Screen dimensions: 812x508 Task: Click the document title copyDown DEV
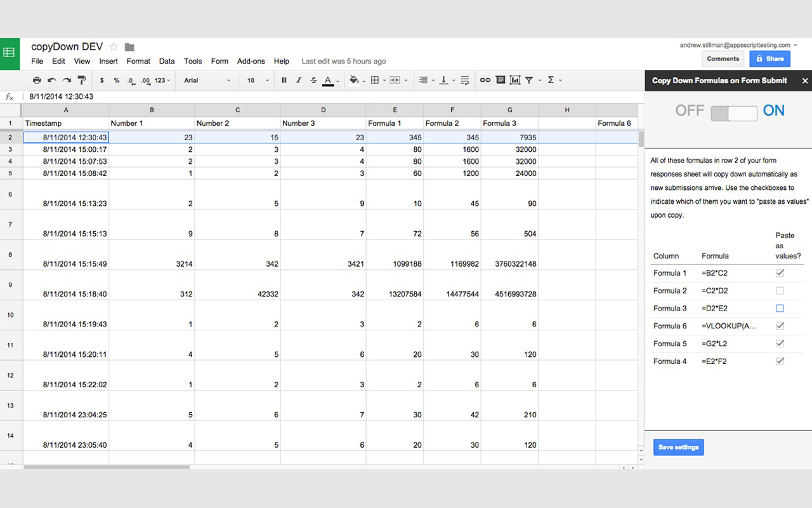[x=67, y=47]
